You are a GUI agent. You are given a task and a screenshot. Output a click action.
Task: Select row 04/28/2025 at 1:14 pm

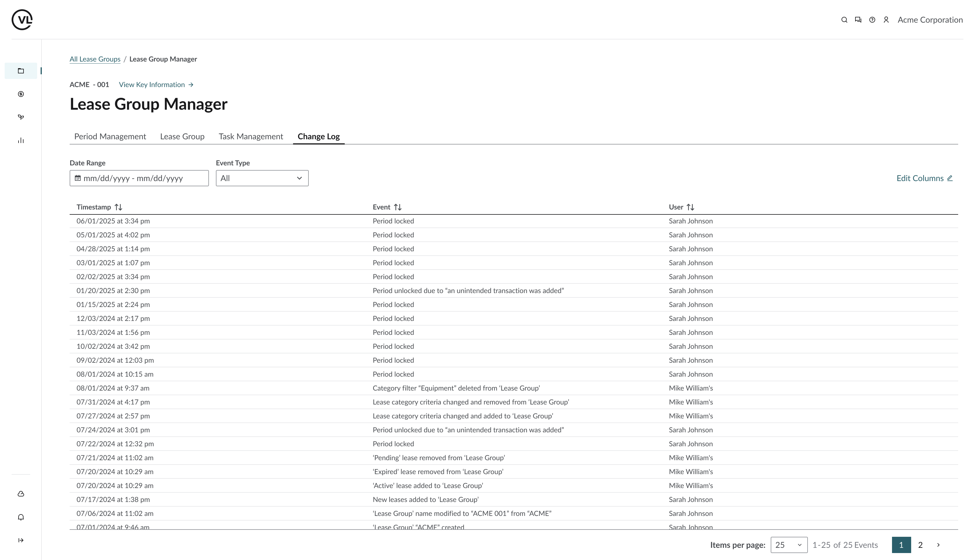pos(513,249)
